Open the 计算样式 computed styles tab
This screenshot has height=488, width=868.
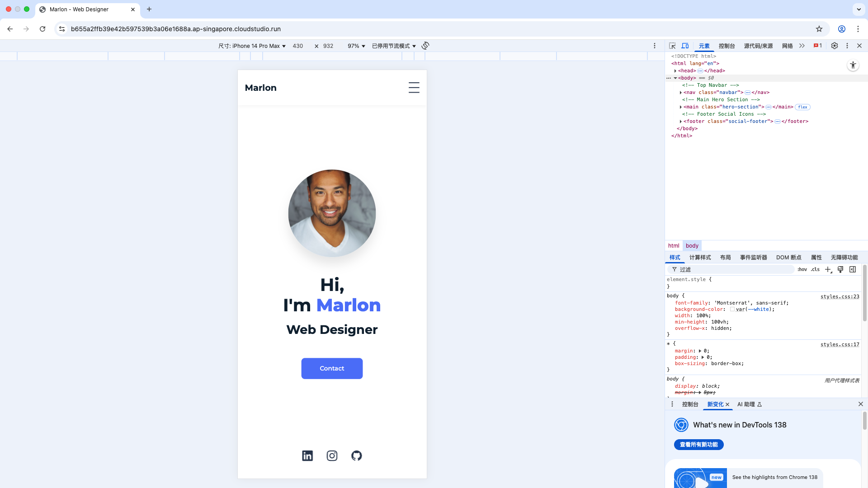pyautogui.click(x=700, y=258)
